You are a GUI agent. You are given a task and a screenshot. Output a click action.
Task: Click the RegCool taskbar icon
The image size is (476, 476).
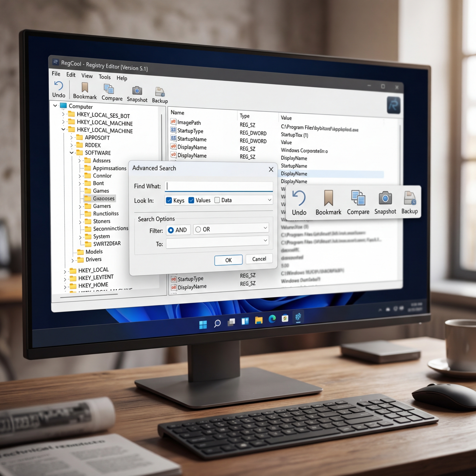pyautogui.click(x=298, y=317)
